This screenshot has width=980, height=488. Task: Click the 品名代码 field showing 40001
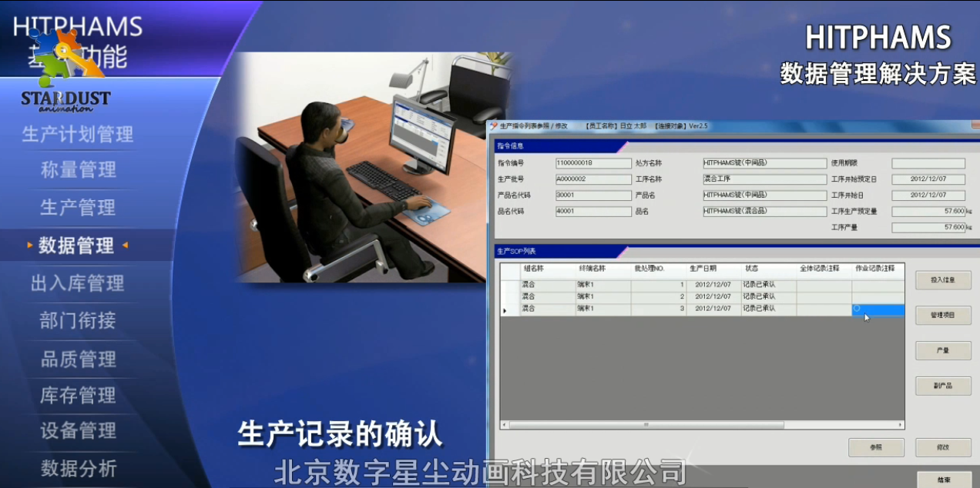[x=593, y=211]
